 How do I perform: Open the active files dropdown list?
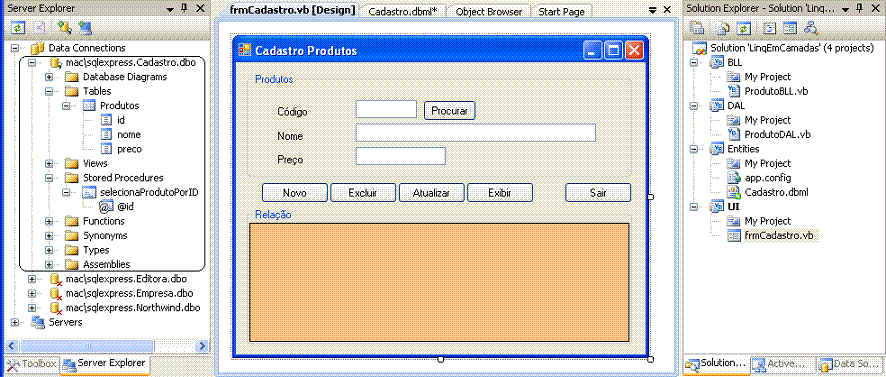pos(653,10)
